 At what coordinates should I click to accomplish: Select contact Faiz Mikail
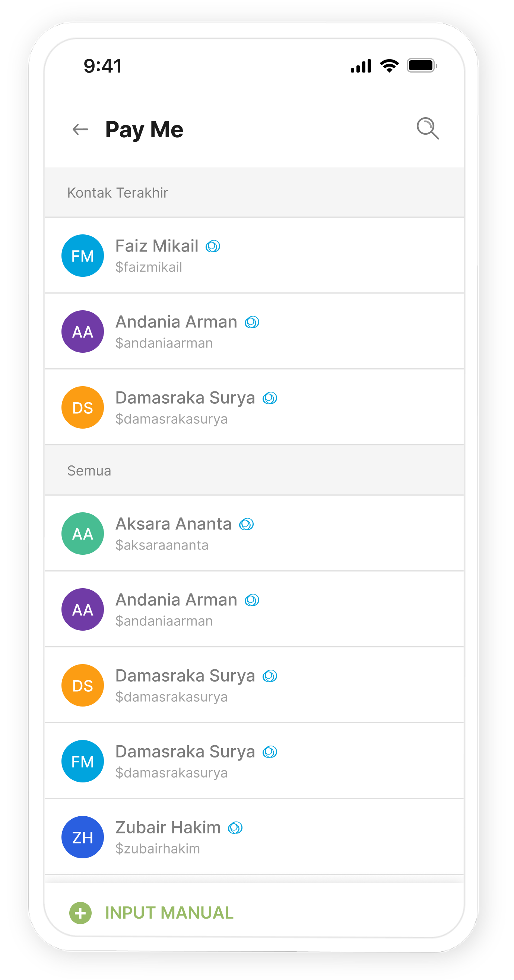pos(254,256)
